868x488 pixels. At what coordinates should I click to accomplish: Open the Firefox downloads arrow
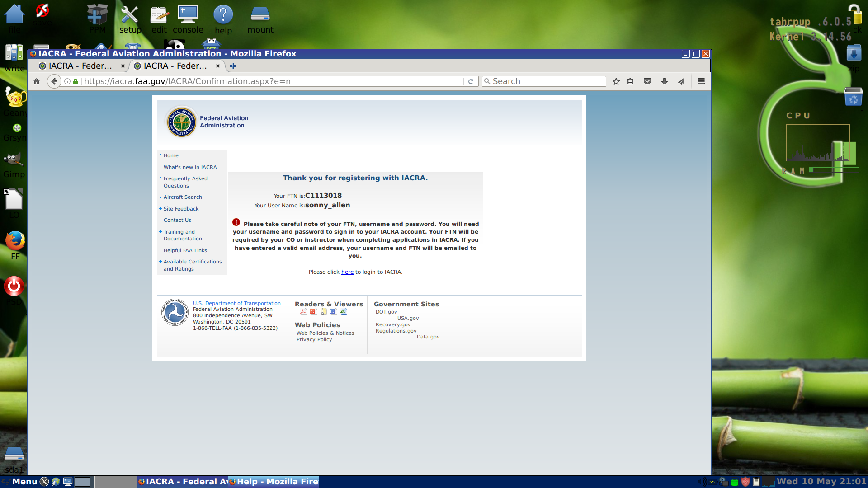[x=664, y=81]
